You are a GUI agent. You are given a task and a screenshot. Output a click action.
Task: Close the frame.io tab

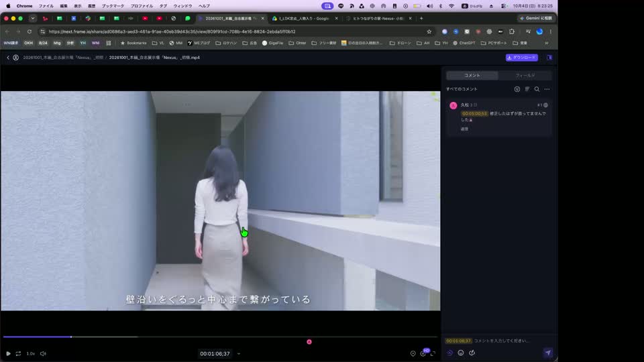click(263, 19)
